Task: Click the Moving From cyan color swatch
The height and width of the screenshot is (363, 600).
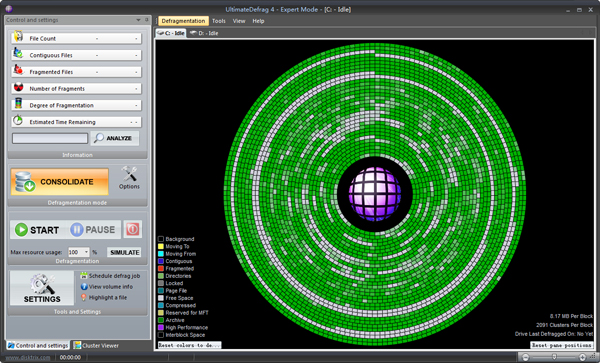Action: click(x=161, y=254)
